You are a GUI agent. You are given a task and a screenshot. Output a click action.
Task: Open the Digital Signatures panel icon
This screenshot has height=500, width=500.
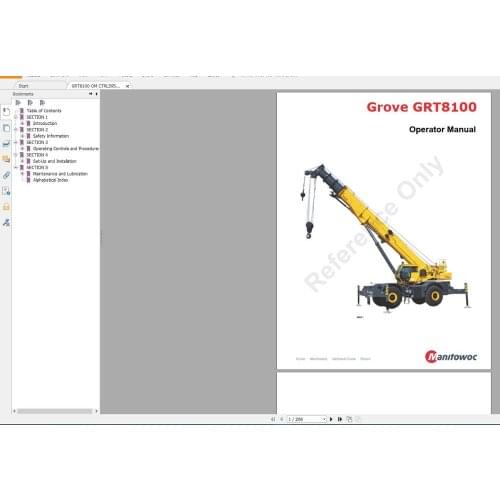pos(6,191)
